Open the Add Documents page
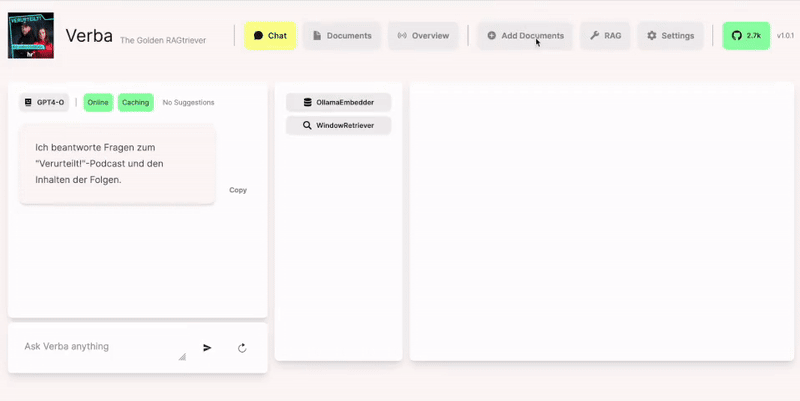The image size is (800, 401). (x=525, y=36)
